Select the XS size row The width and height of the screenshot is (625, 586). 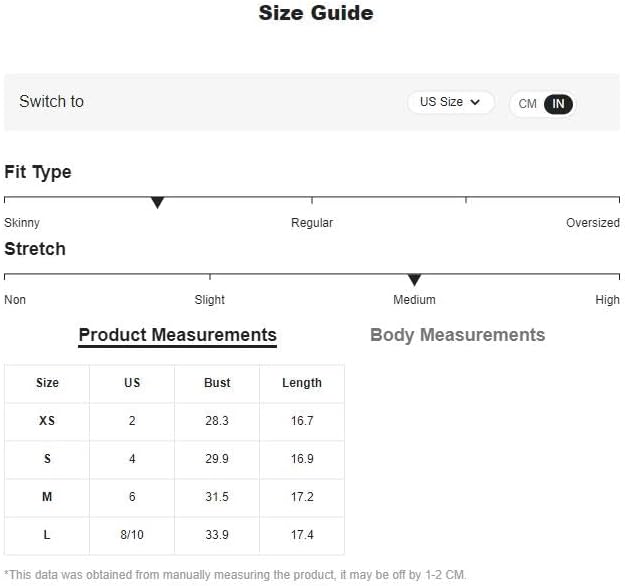(174, 421)
